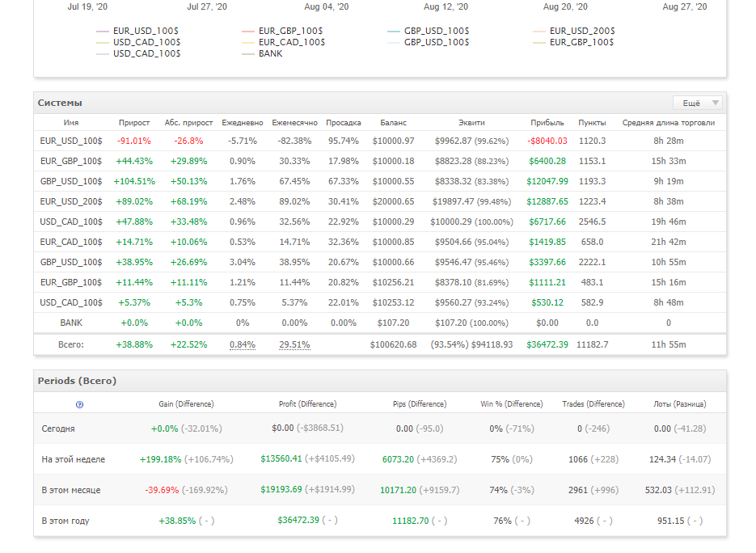
Task: Open the Ещё dropdown in Системы header
Action: [x=699, y=103]
